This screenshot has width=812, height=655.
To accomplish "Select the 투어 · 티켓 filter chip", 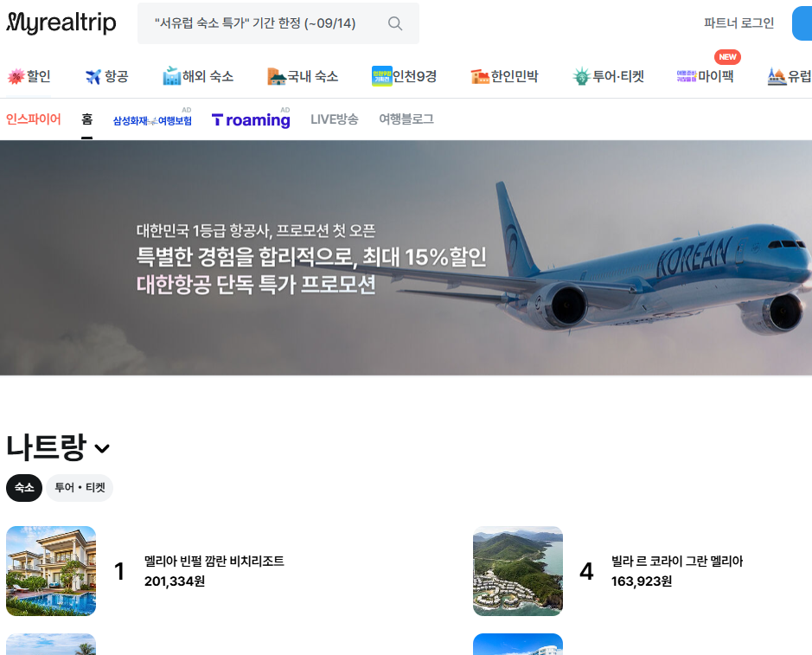I will pos(78,488).
